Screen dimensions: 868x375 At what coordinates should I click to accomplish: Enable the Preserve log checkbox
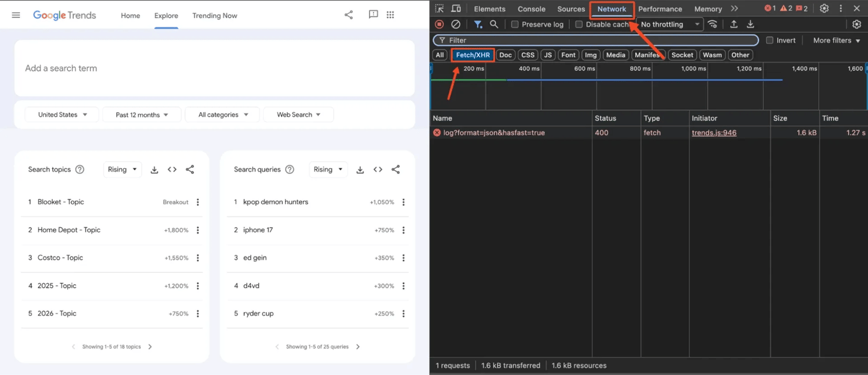click(515, 25)
